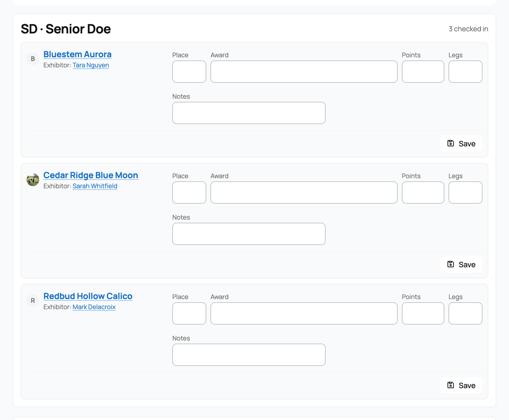The height and width of the screenshot is (420, 509).
Task: Click the R avatar beside Redbud Hollow Calico
Action: point(33,301)
